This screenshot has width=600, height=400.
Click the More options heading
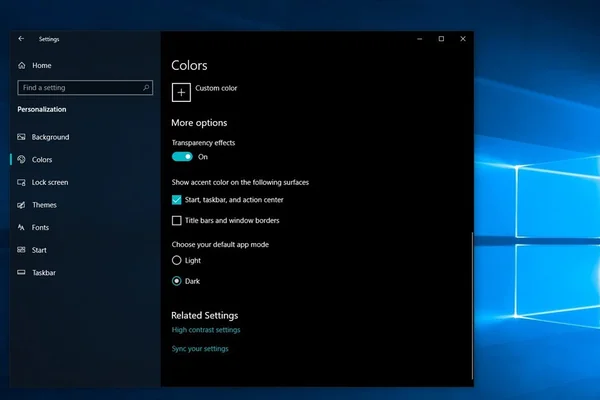tap(199, 123)
